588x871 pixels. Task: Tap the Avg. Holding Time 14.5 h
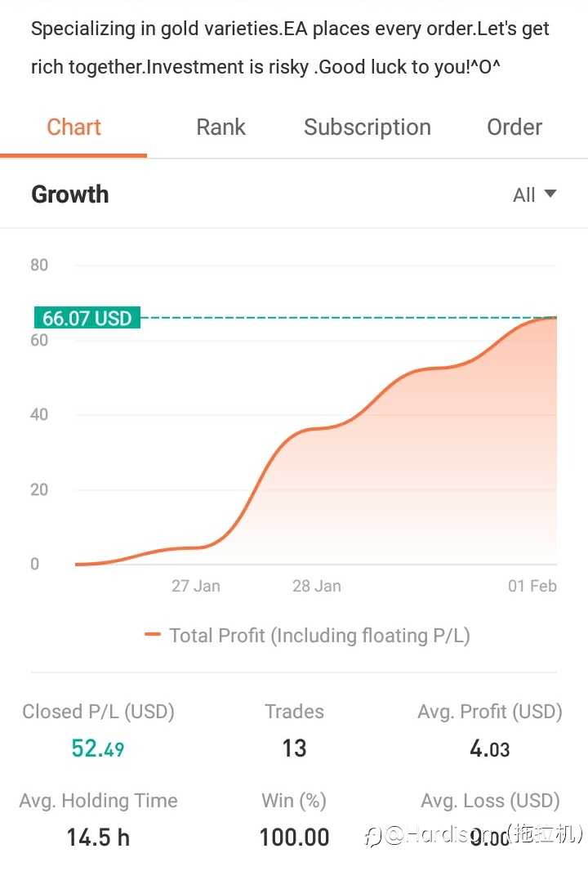(x=98, y=837)
